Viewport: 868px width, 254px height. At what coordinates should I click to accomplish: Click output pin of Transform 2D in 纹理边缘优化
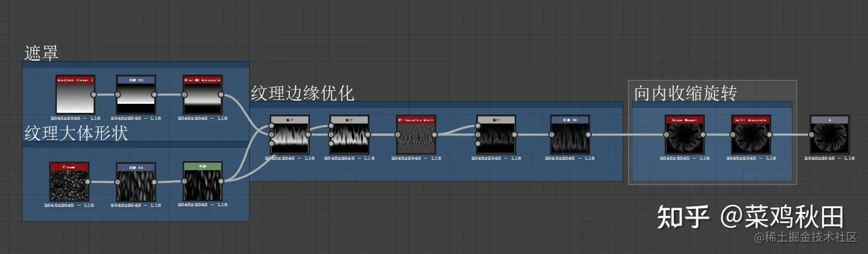tap(589, 135)
